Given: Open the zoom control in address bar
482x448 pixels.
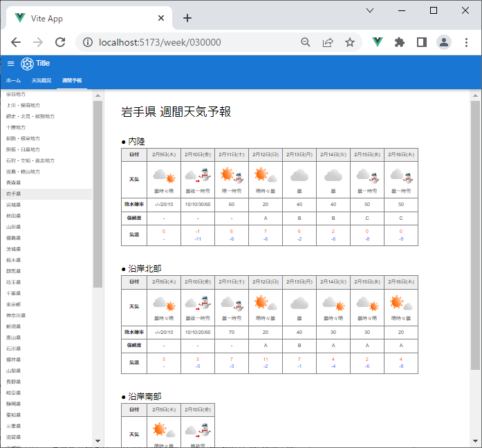Looking at the screenshot, I should (305, 42).
